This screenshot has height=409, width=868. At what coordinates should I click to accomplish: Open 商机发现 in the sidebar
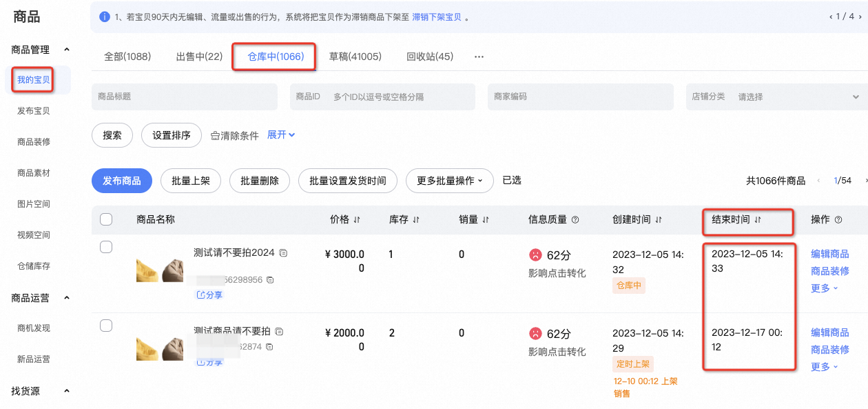pos(34,328)
